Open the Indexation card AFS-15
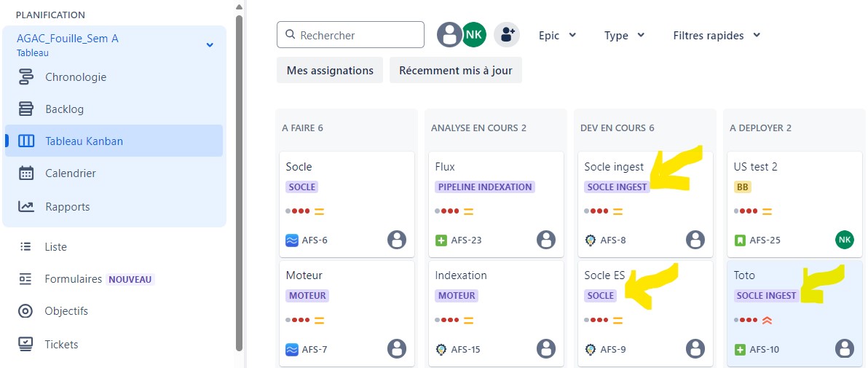 [496, 313]
